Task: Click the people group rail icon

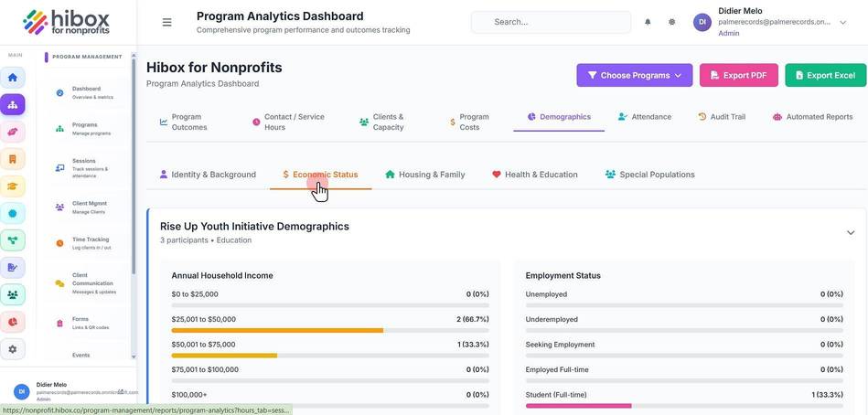Action: [12, 294]
